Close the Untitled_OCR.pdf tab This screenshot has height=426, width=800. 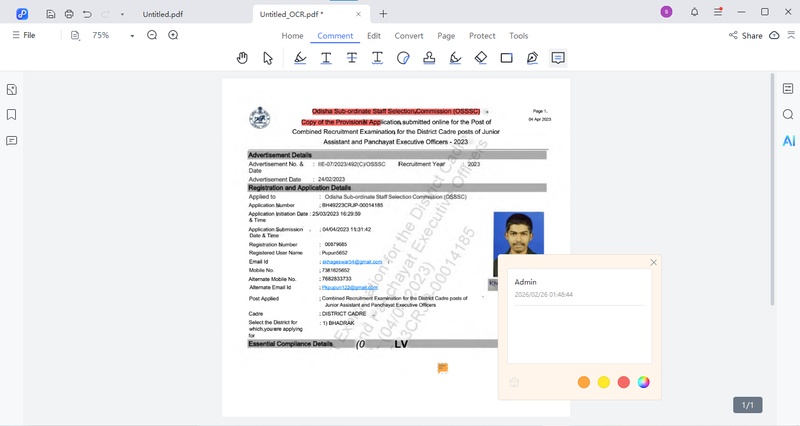tap(358, 14)
